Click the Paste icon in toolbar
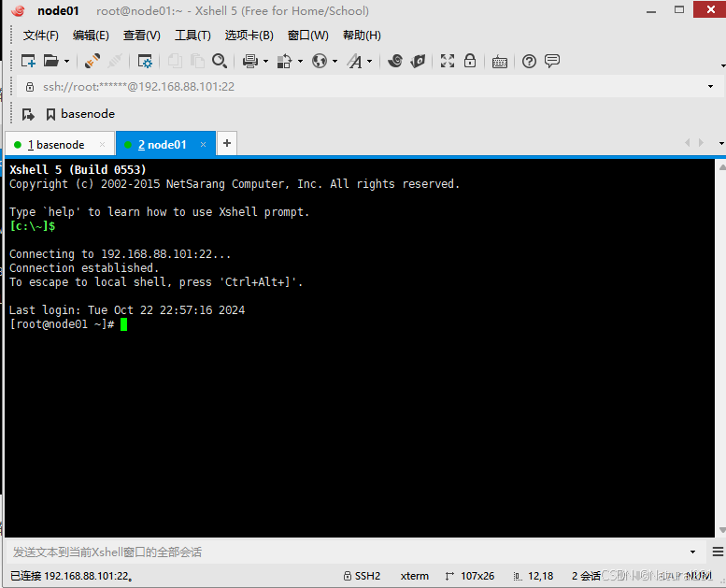 tap(197, 61)
